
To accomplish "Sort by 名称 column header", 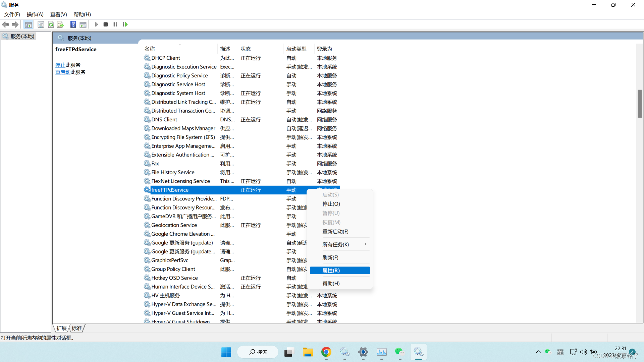I will coord(150,49).
